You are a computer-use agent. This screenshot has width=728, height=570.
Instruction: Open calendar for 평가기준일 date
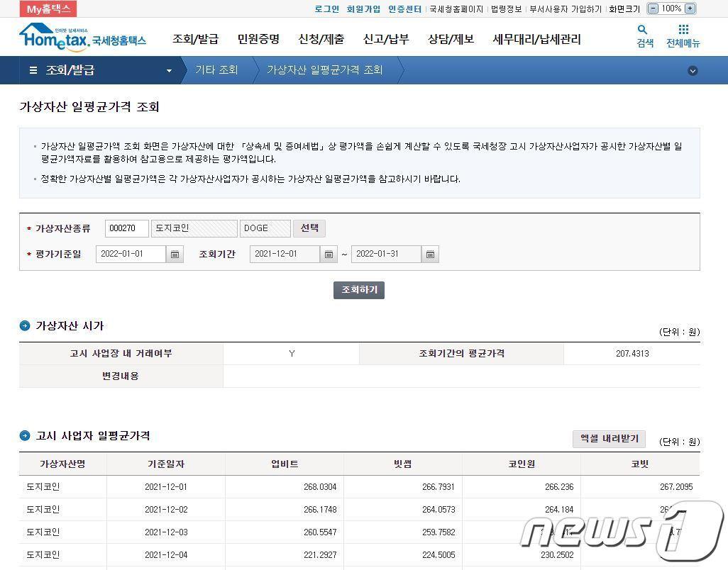coord(175,255)
